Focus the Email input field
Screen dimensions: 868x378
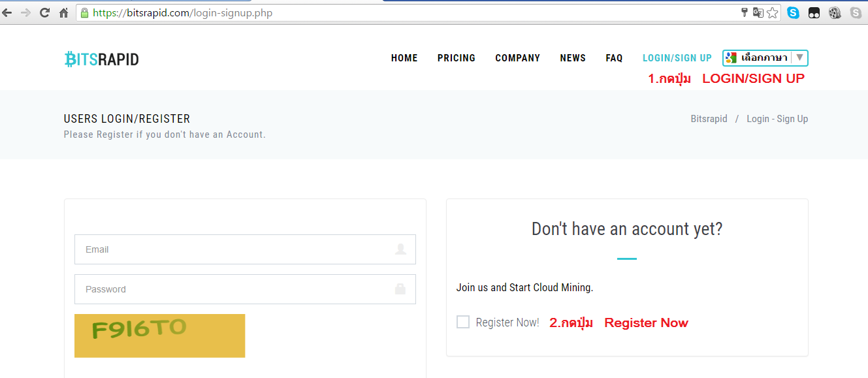tap(245, 249)
